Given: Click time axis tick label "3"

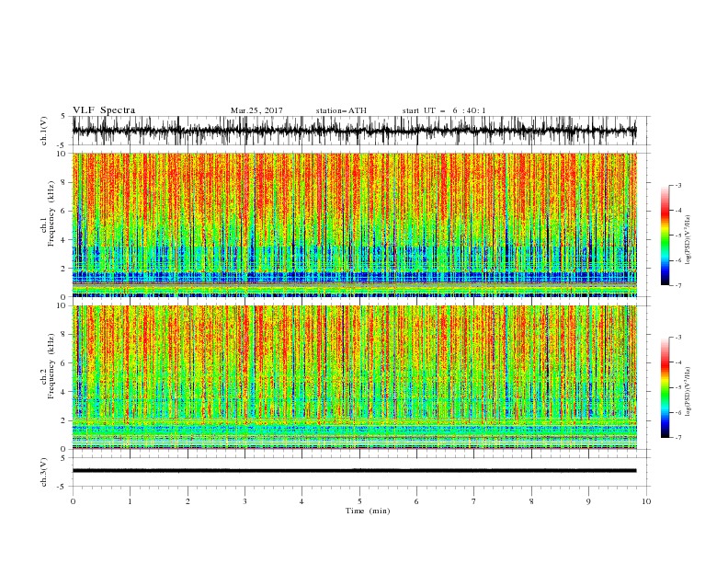Looking at the screenshot, I should tap(245, 501).
